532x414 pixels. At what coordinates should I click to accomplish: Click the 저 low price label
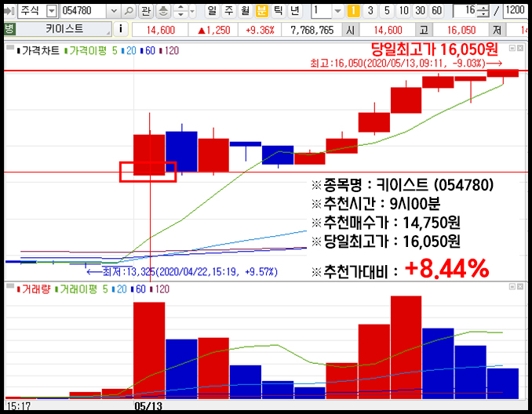coord(497,30)
